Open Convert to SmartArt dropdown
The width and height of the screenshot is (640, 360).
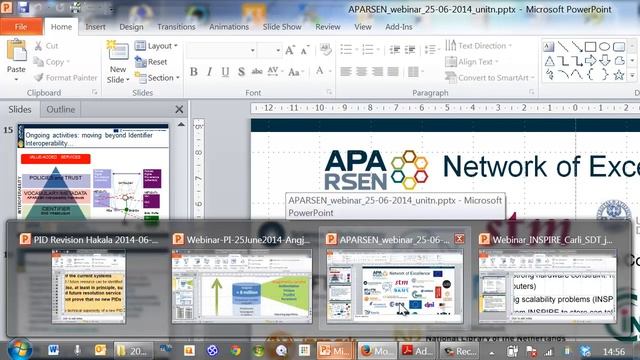coord(490,78)
